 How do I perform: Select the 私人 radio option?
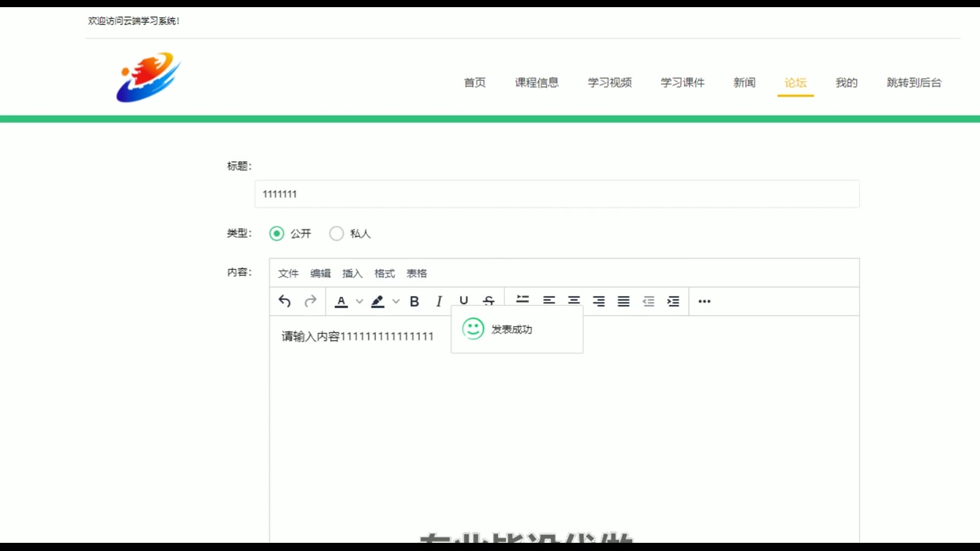(336, 234)
